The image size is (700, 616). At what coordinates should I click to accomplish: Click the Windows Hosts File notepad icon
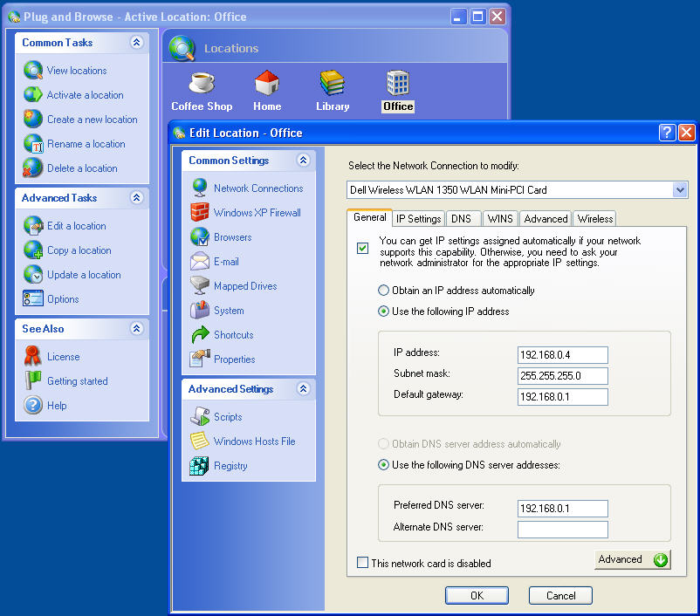click(200, 441)
